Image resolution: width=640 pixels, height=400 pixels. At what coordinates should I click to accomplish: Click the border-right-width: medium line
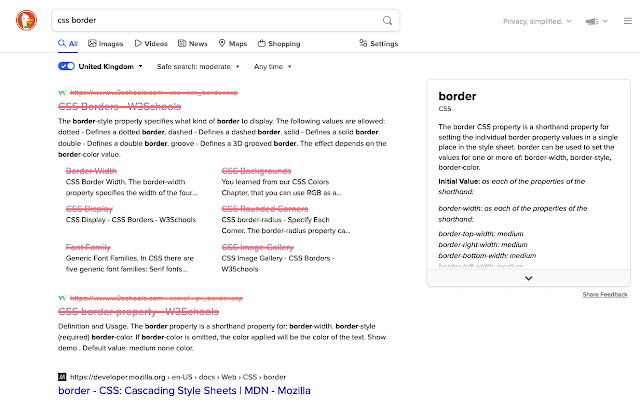coord(483,244)
